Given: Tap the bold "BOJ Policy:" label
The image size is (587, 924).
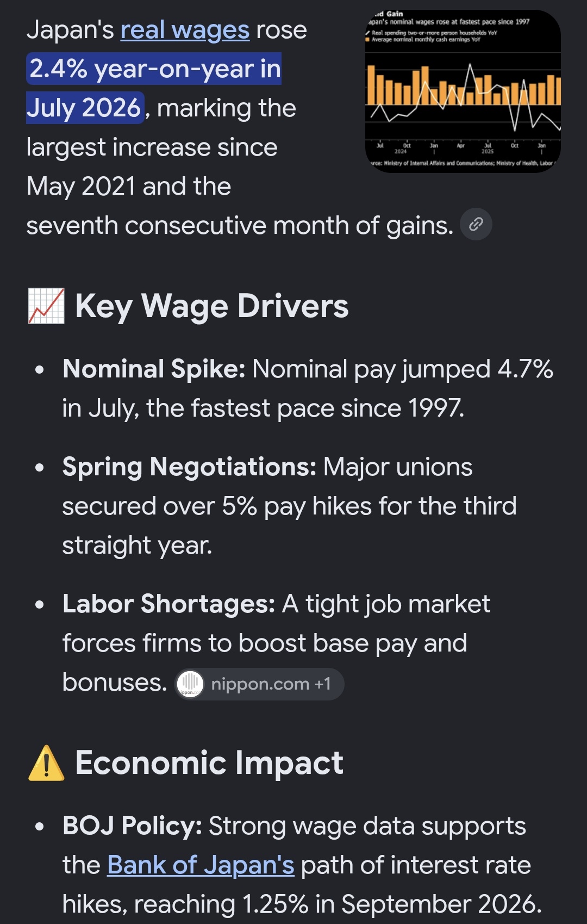Looking at the screenshot, I should [133, 826].
